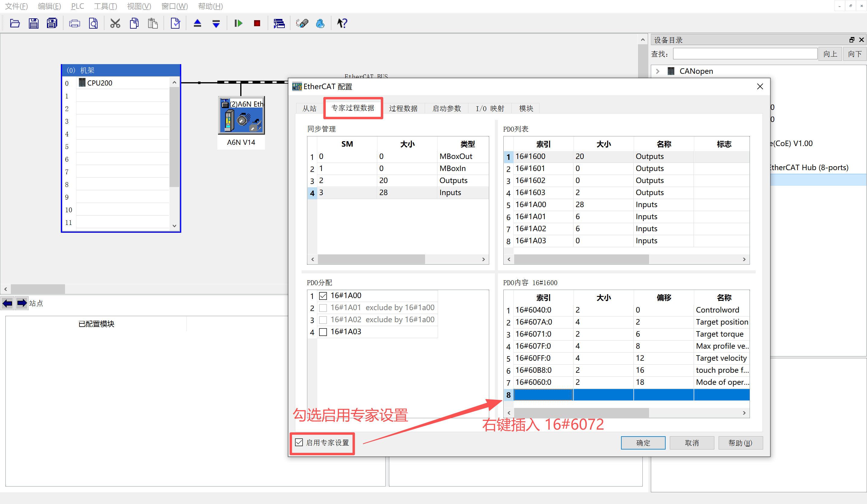The width and height of the screenshot is (867, 504).
Task: Click the 取消 button
Action: [x=692, y=443]
